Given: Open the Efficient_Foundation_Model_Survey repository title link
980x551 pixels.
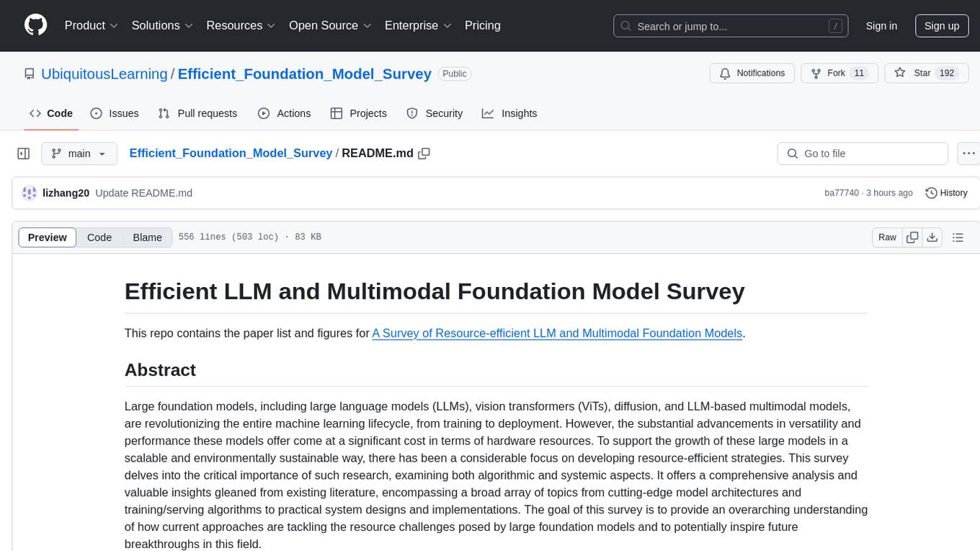Looking at the screenshot, I should point(304,74).
